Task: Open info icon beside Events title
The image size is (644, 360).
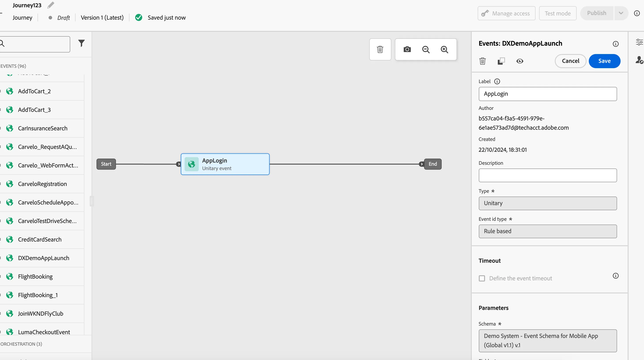Action: coord(616,44)
